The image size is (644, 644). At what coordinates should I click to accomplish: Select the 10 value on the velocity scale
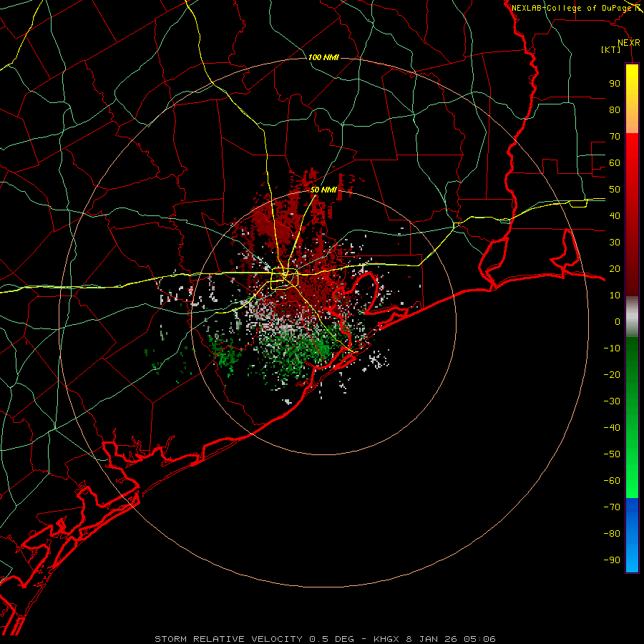tap(615, 296)
